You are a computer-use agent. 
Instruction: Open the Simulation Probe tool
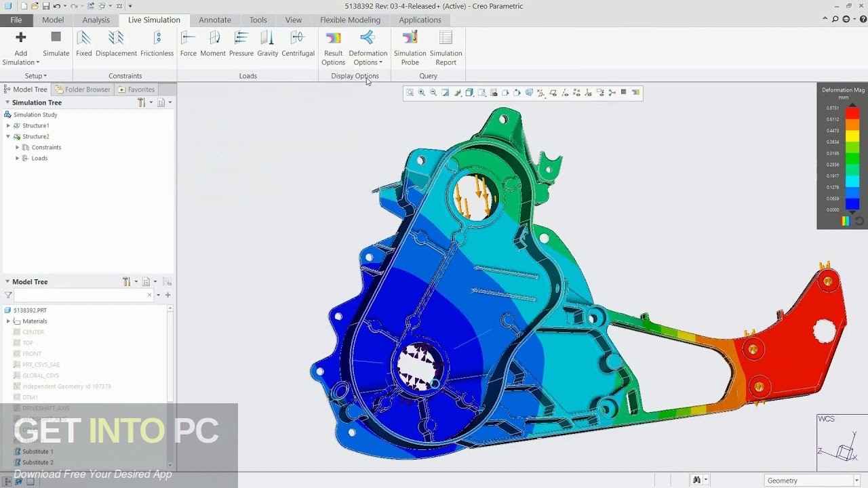click(x=410, y=47)
